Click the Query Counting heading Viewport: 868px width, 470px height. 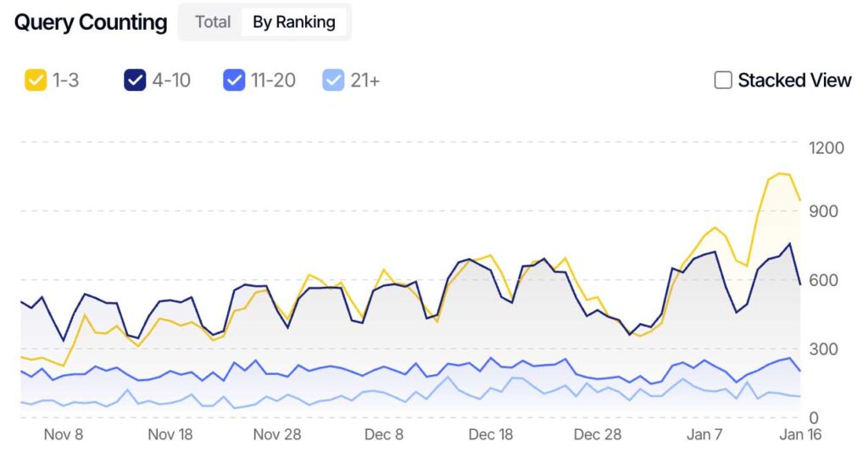[x=91, y=22]
